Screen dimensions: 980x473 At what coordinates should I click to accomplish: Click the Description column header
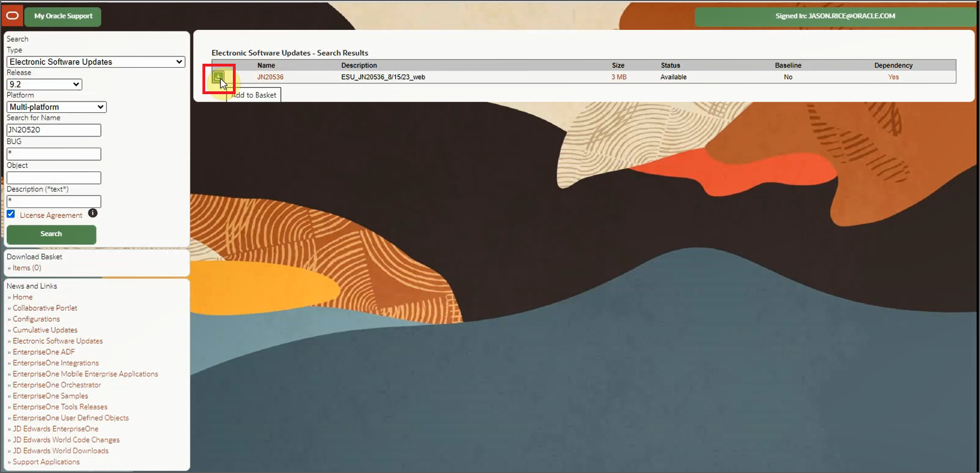point(359,65)
